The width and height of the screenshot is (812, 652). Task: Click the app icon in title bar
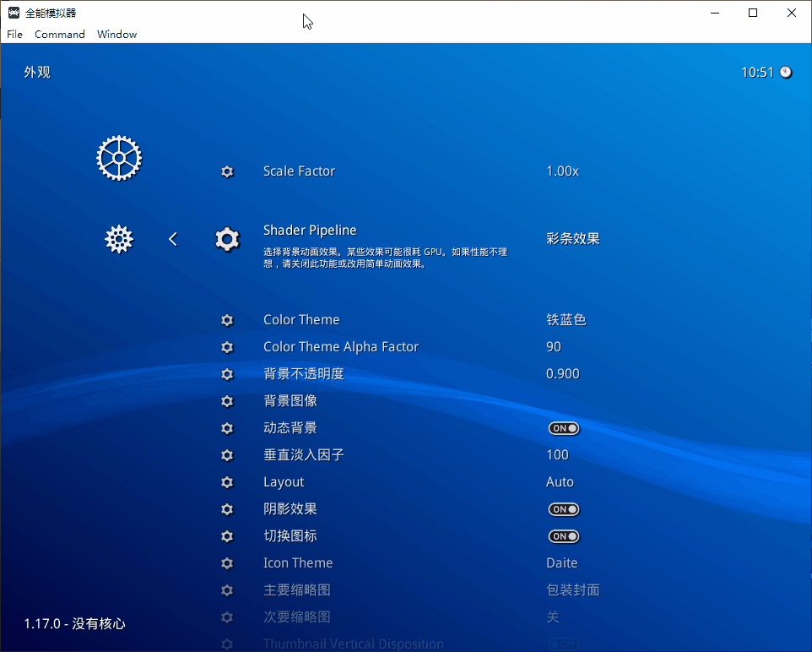tap(14, 13)
